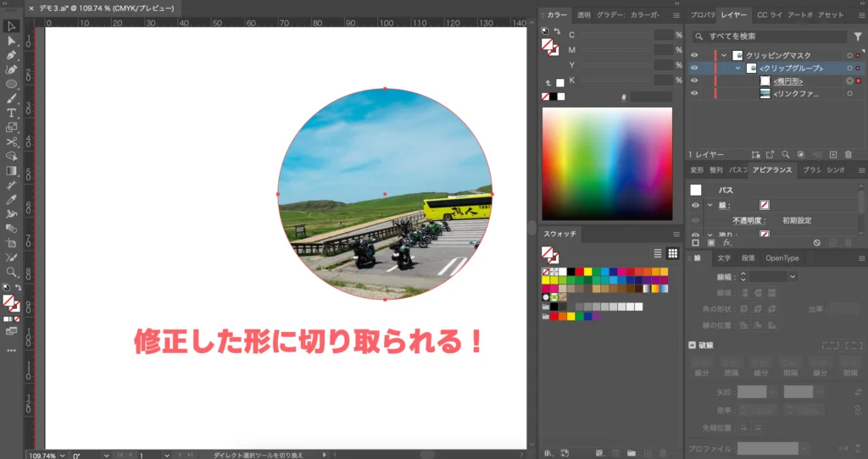
Task: Hide the <リンクファ... layer eye icon
Action: (x=694, y=93)
